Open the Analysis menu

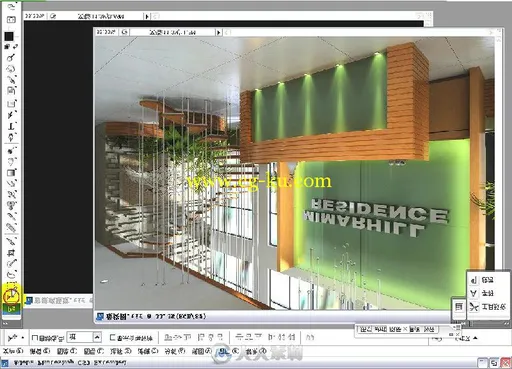[175, 351]
